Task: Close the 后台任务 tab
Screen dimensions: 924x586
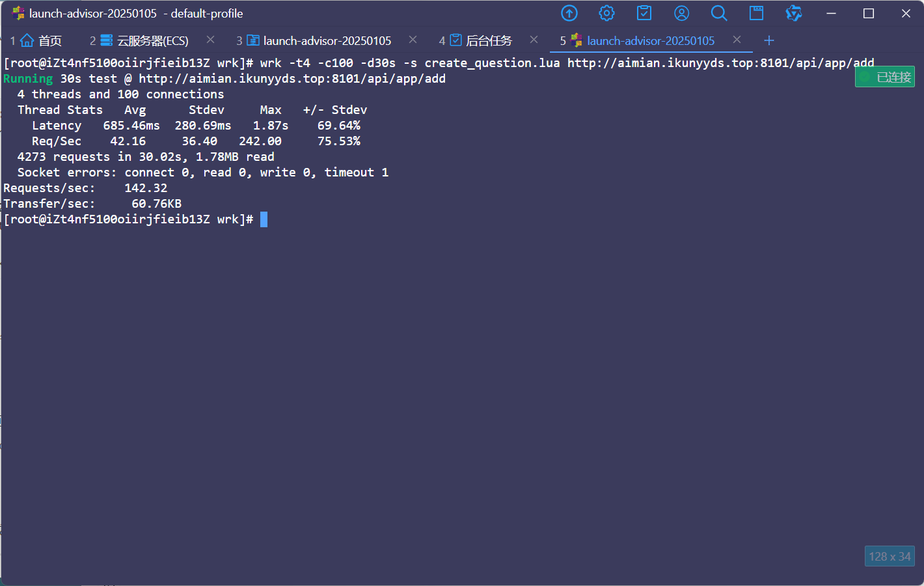Action: 534,40
